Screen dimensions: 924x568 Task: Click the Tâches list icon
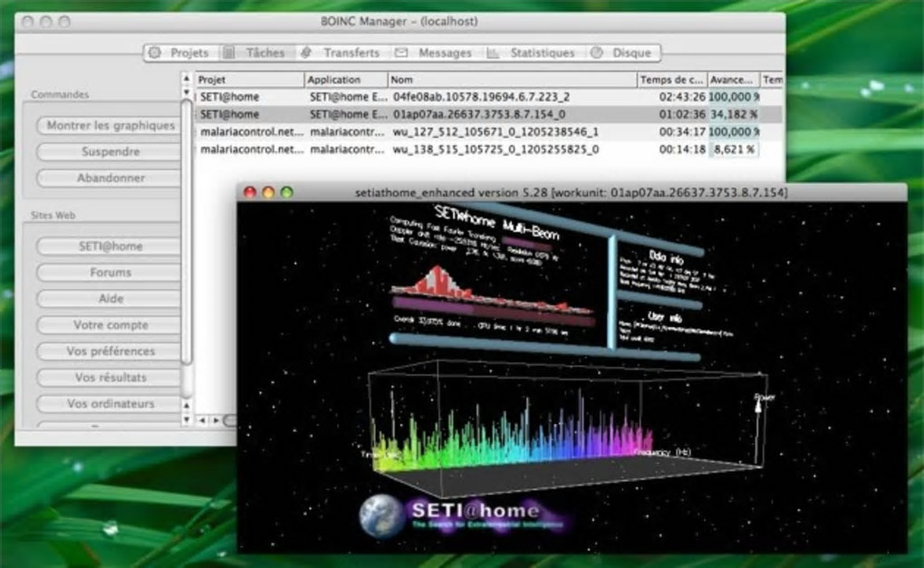tap(228, 53)
